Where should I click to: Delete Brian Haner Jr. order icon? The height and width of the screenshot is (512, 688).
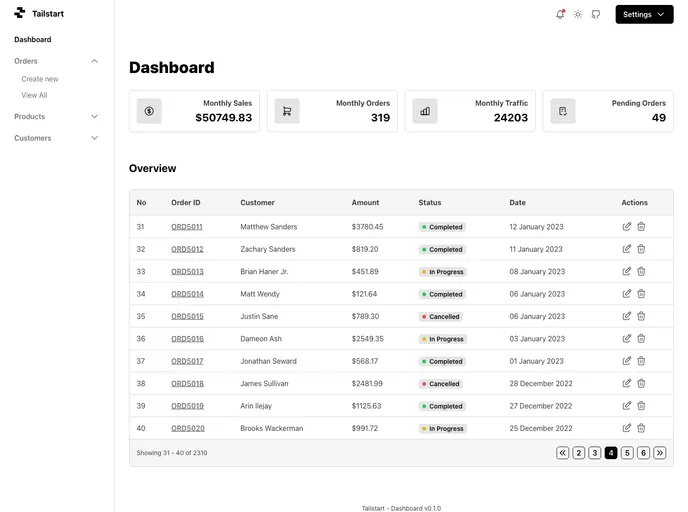(641, 271)
